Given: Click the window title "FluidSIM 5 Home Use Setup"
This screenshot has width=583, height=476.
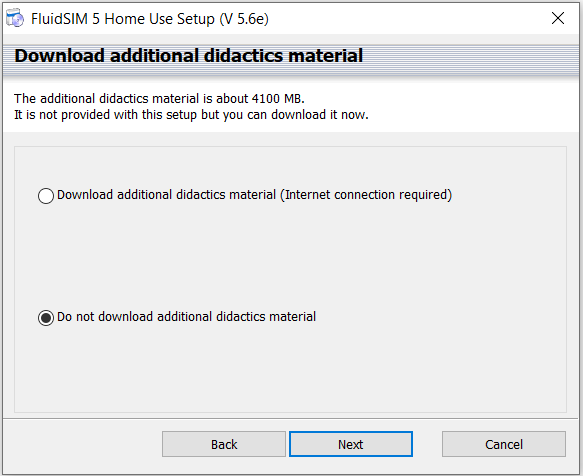Looking at the screenshot, I should (x=123, y=19).
